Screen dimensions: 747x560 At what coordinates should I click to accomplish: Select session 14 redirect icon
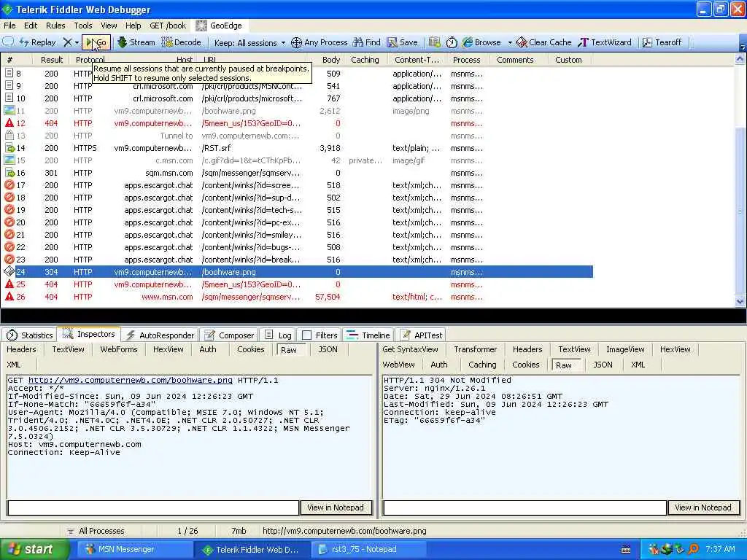[9, 147]
